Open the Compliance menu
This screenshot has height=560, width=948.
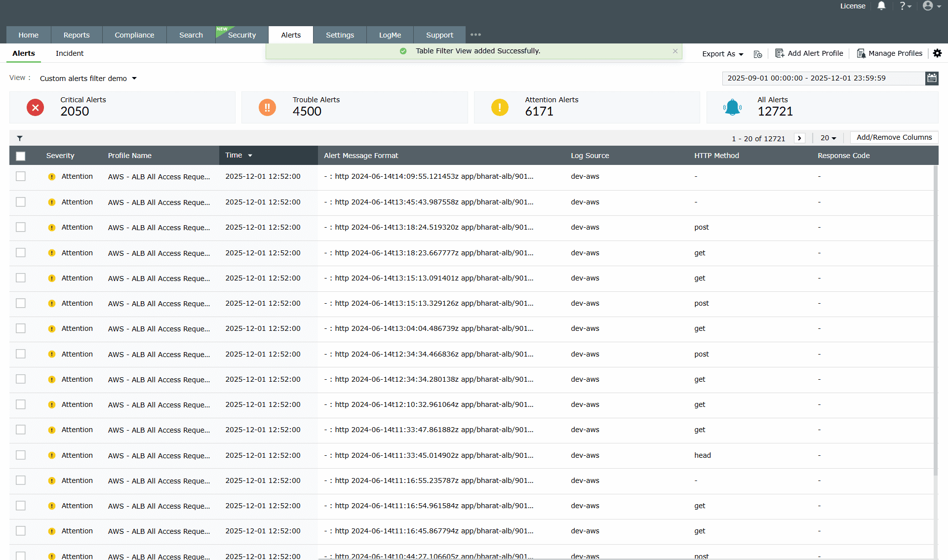pos(134,35)
